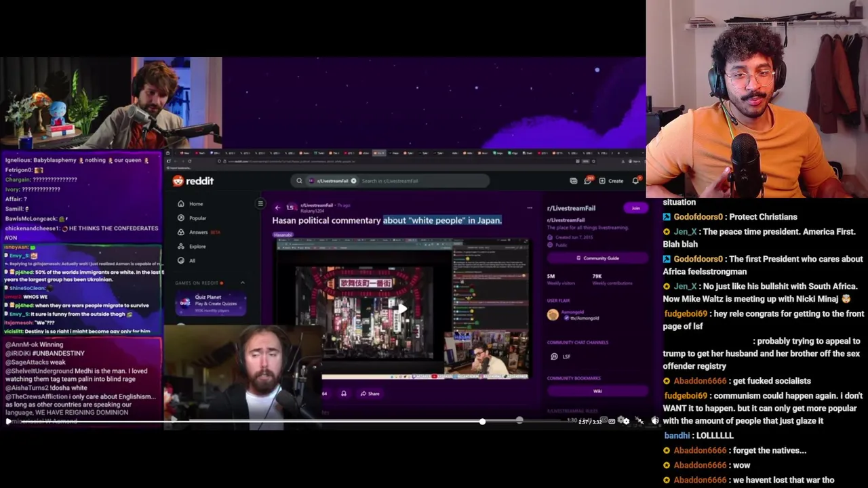The height and width of the screenshot is (488, 868).
Task: Click the Hasanabi post flair tag
Action: pos(283,235)
